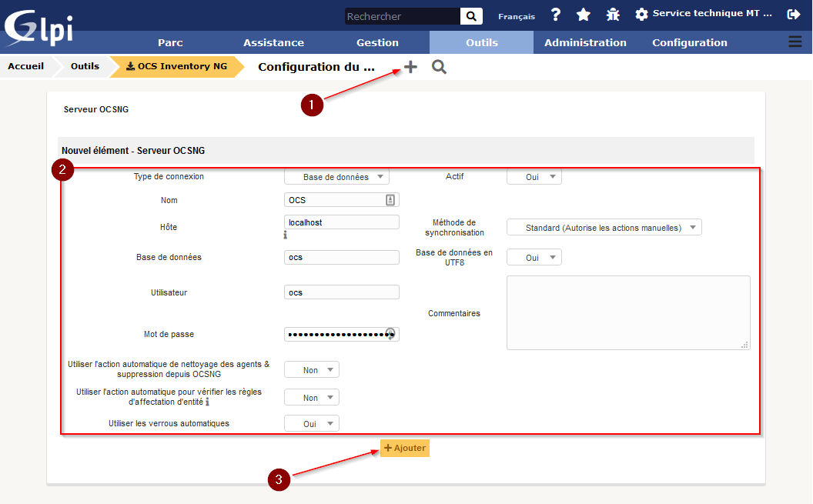Expand the Type de connexion dropdown
This screenshot has width=813, height=504.
tap(336, 177)
